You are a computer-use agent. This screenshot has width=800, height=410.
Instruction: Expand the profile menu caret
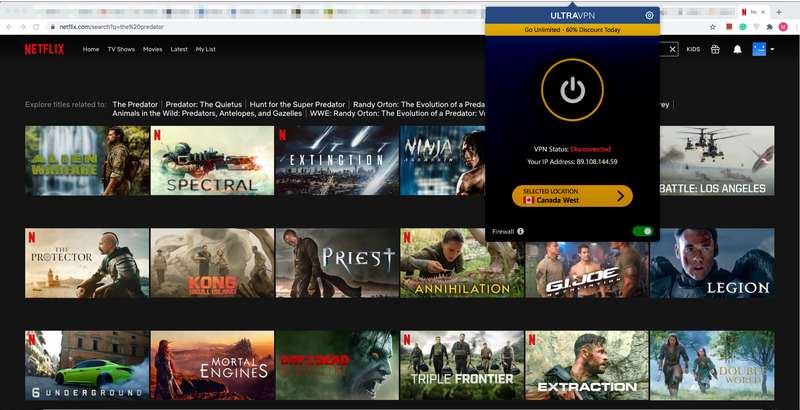[772, 49]
